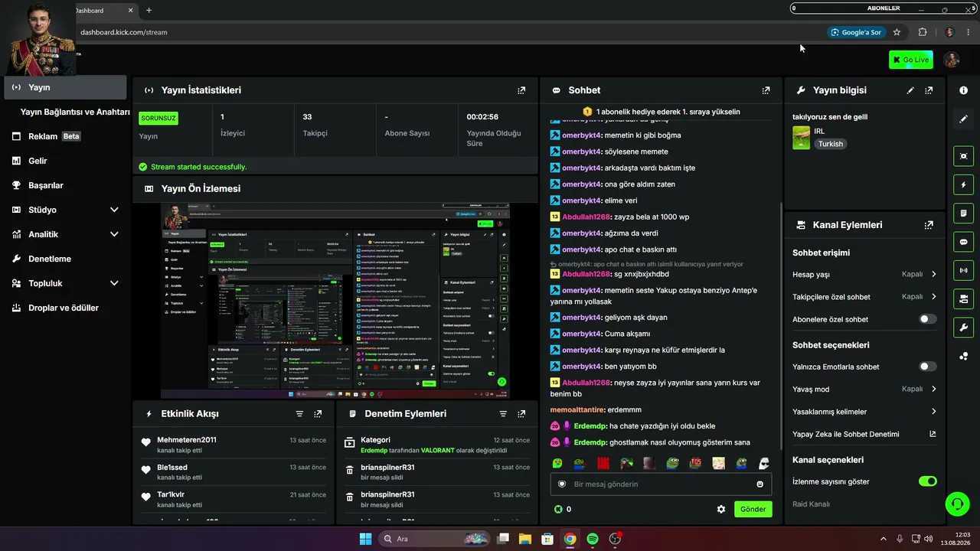Open File Explorer from taskbar
980x551 pixels.
525,539
